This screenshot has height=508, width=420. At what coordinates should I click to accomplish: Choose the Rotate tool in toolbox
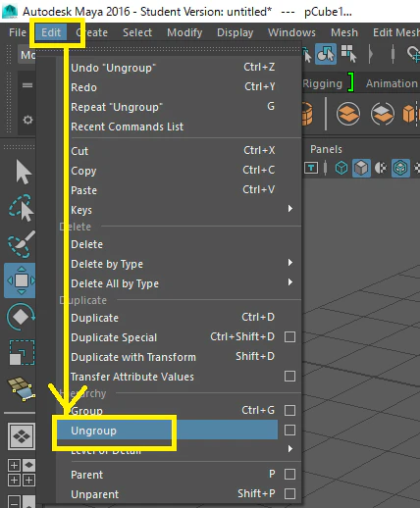point(21,317)
